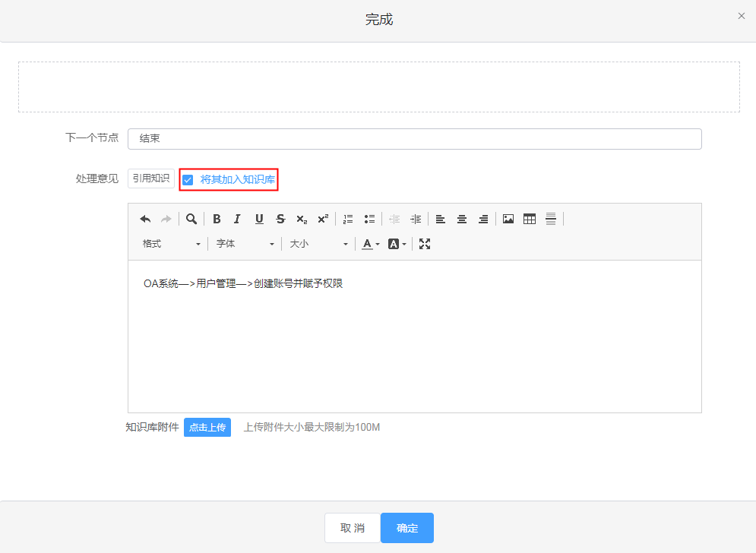Maximize the editor to fullscreen
756x553 pixels.
(x=425, y=244)
